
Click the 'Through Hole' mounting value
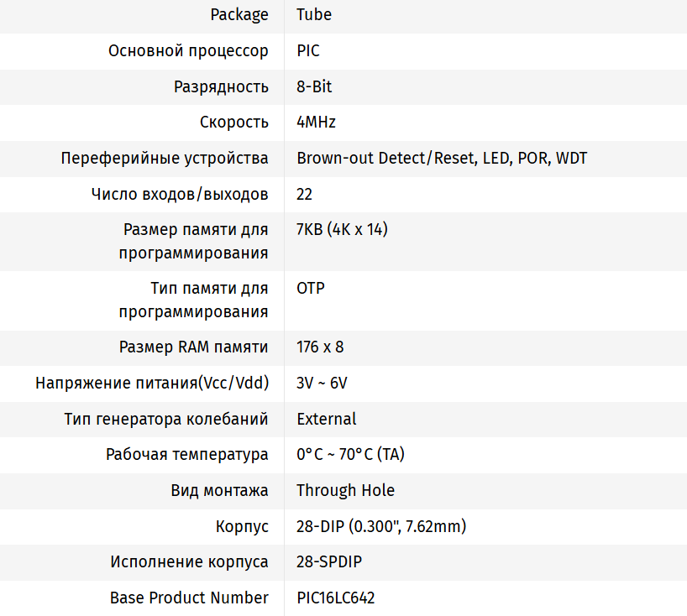[x=345, y=491]
